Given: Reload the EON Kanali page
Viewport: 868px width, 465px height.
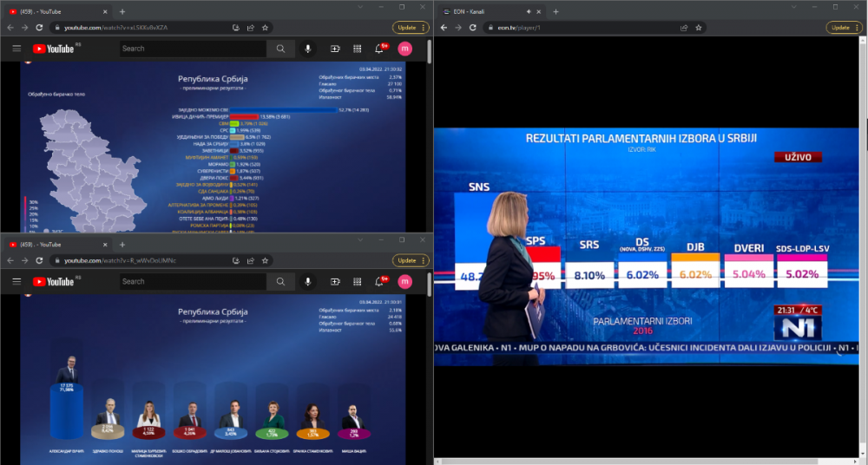Looking at the screenshot, I should pos(473,27).
